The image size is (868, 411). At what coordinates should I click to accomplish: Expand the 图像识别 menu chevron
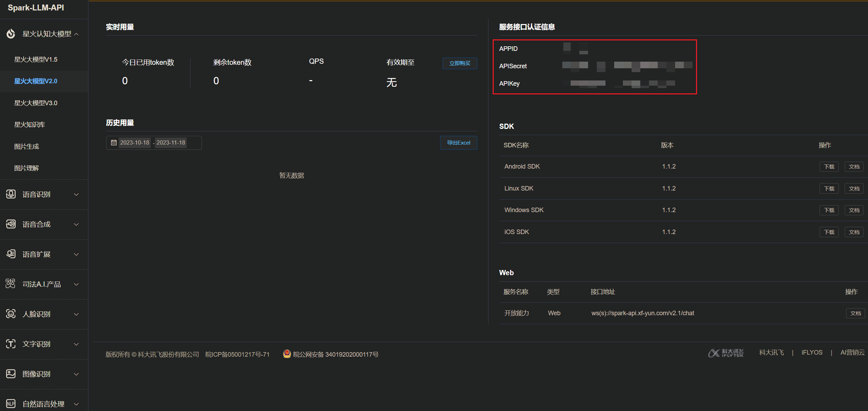click(77, 374)
